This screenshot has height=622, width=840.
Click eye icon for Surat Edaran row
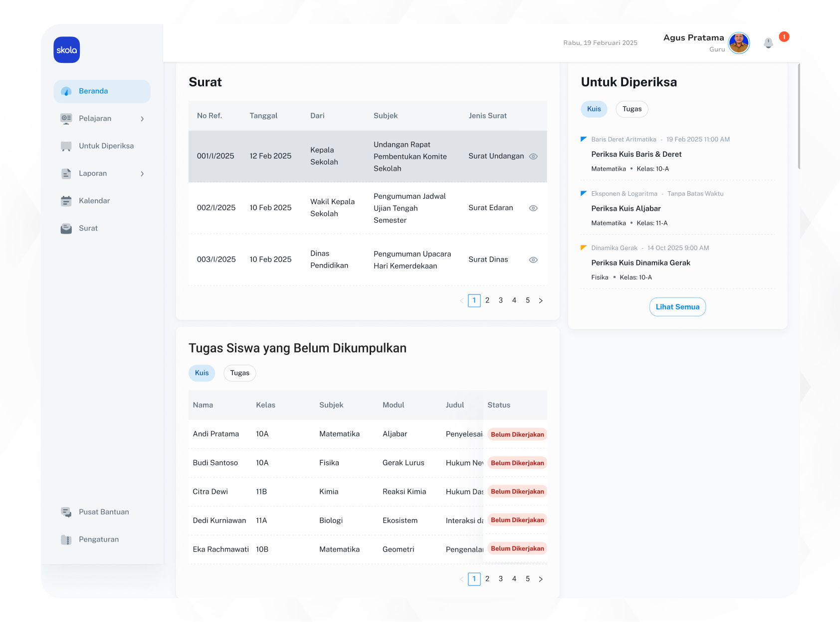pos(533,208)
